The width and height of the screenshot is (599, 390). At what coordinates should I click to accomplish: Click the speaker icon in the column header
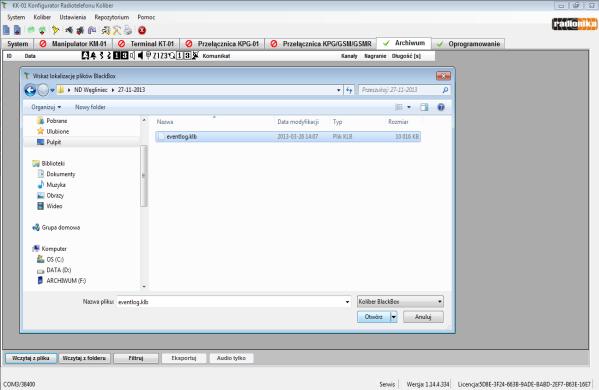140,56
